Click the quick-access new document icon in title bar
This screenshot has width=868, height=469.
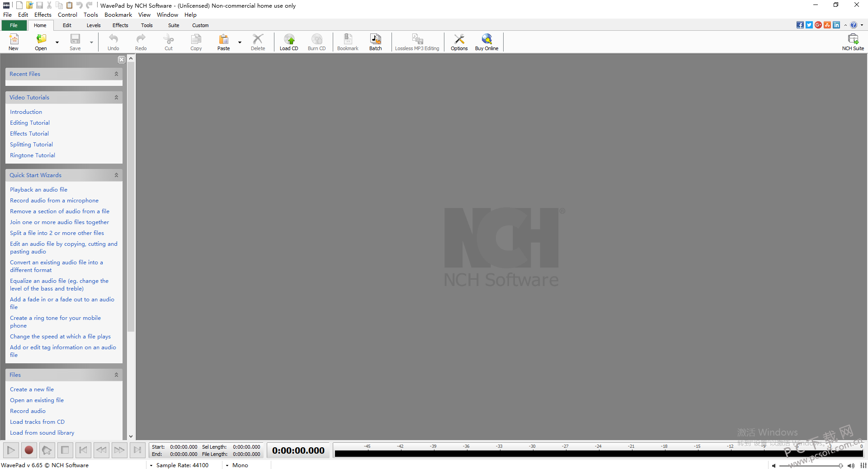coord(19,5)
